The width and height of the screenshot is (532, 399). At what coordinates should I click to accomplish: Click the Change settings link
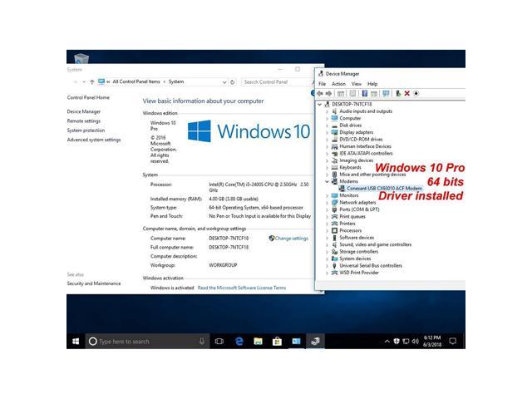(291, 238)
